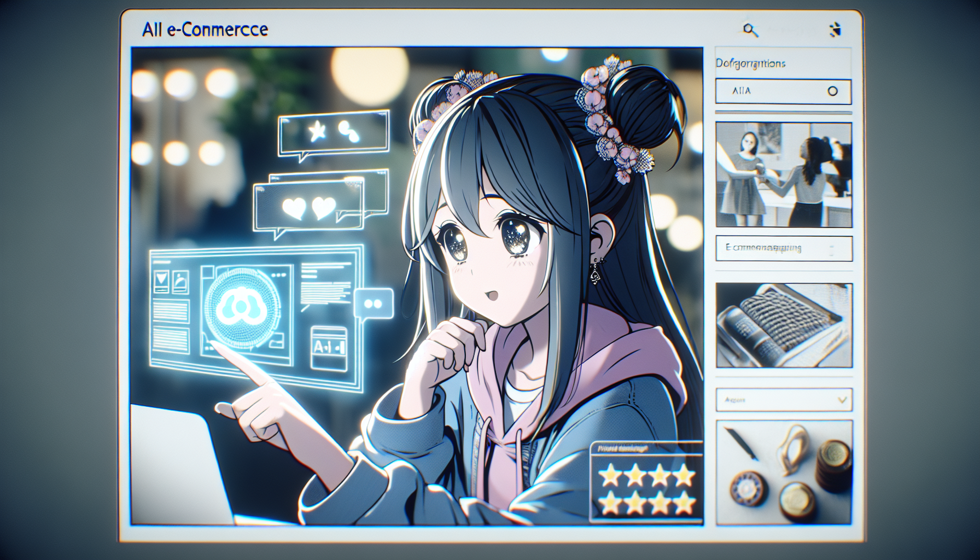Expand the E-commerce field in the sidebar
This screenshot has height=560, width=980.
pos(783,248)
